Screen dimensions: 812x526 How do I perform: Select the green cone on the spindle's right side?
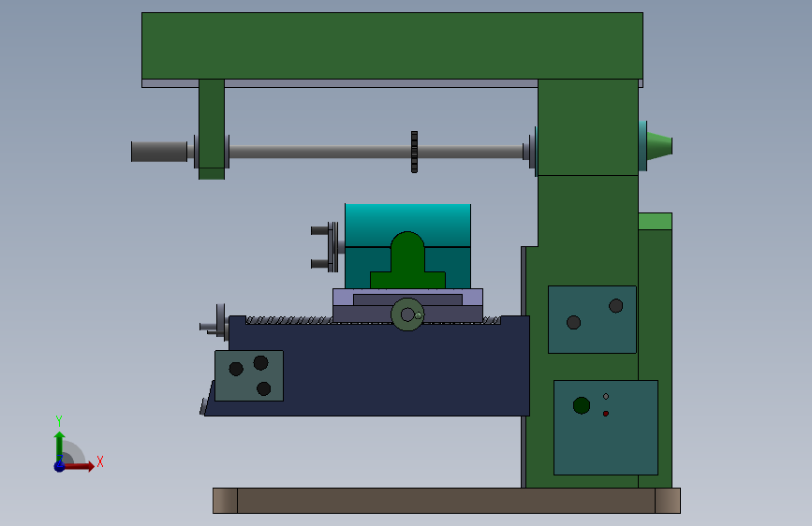(x=659, y=145)
